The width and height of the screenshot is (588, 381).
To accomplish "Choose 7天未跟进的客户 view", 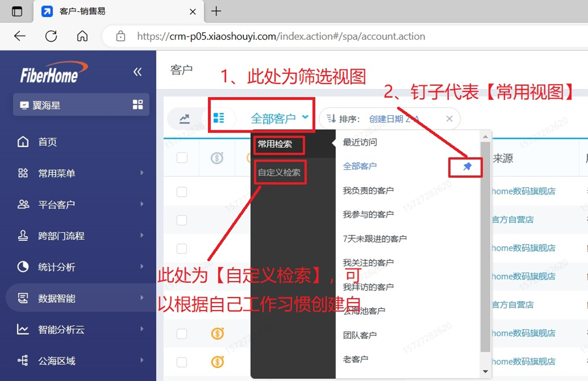I will coord(374,239).
